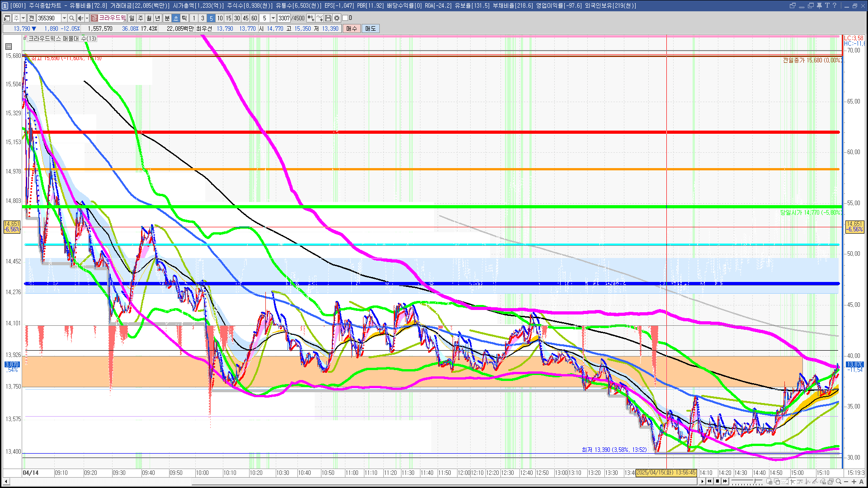Click the 매도 sell button
Screen dimensions: 868x488
[370, 28]
